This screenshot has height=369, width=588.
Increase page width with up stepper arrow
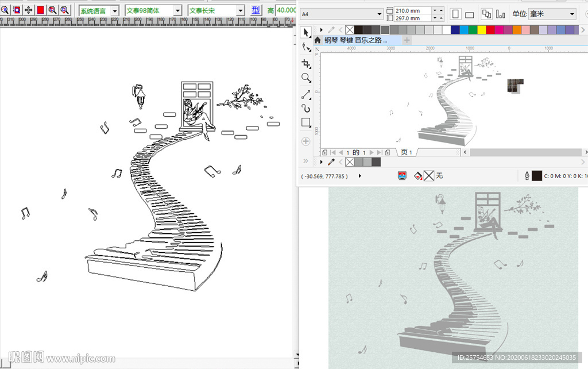coord(442,10)
